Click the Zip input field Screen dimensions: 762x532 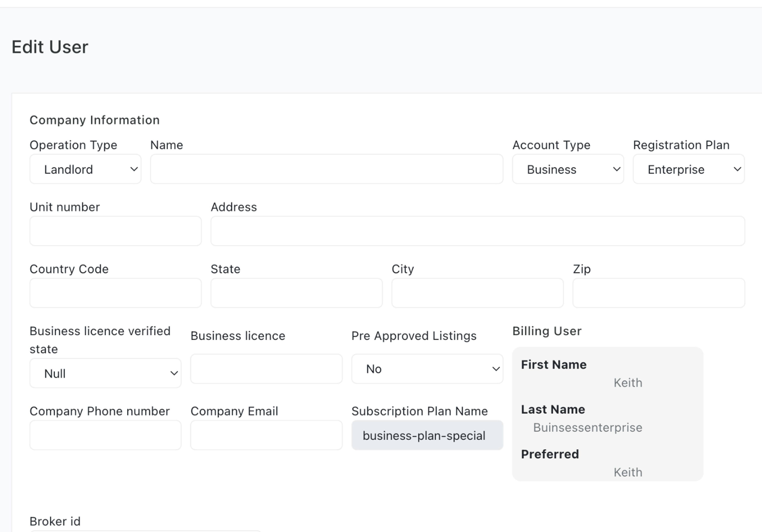pos(658,293)
